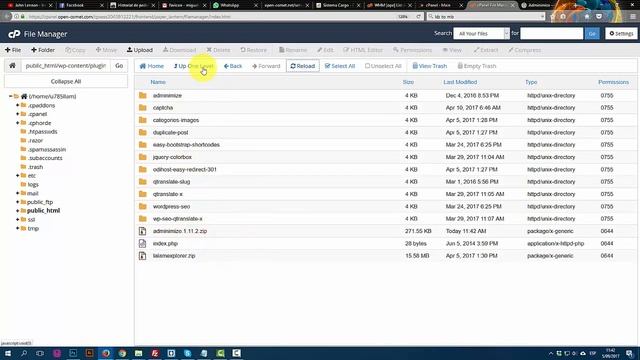Click the Download toolbar button

click(x=180, y=50)
